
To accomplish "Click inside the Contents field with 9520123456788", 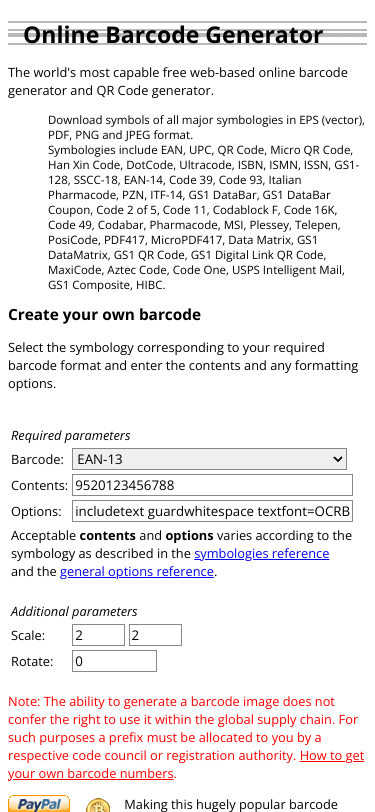I will pyautogui.click(x=212, y=485).
